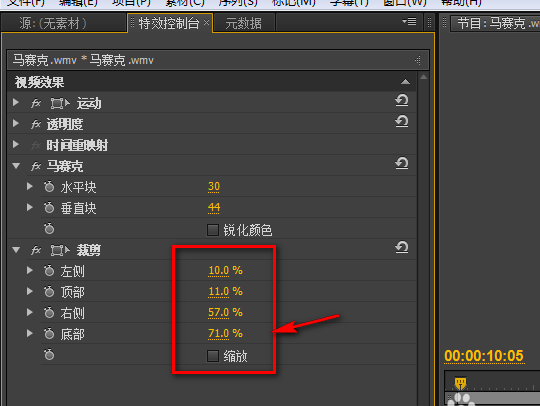540x406 pixels.
Task: Reset the 运动 effect
Action: (402, 101)
